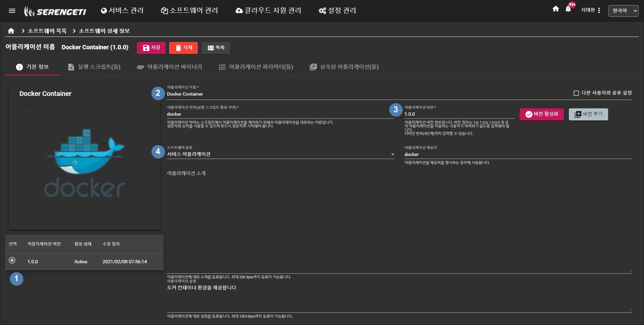Click the Active status cell
644x325 pixels.
81,262
